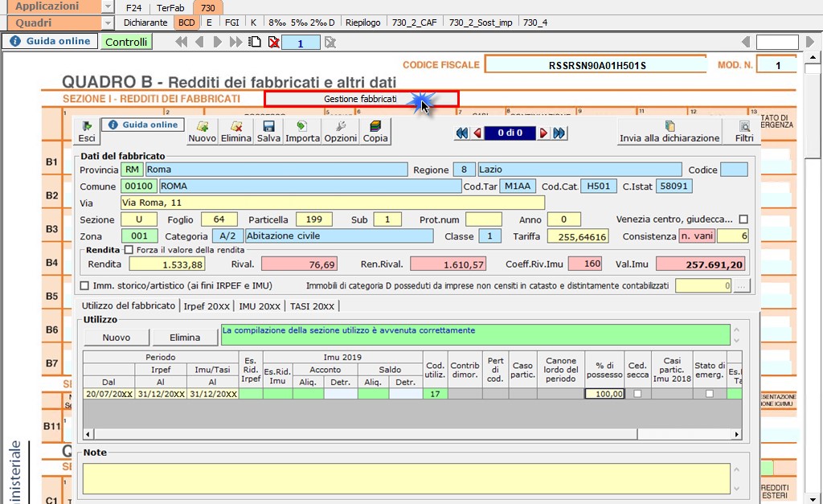823x504 pixels.
Task: Open the Dichiarante quadro tab
Action: pos(145,23)
